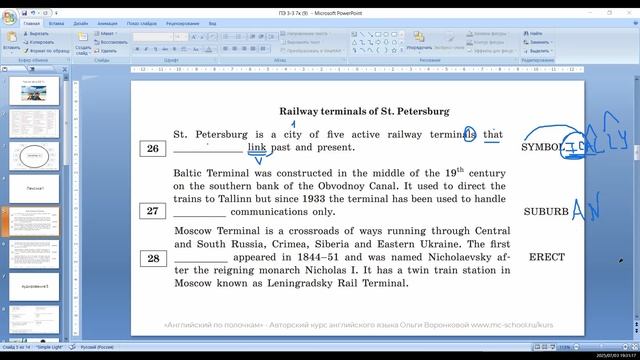Image resolution: width=640 pixels, height=360 pixels.
Task: Open Выделить select dropdown
Action: coord(538,51)
